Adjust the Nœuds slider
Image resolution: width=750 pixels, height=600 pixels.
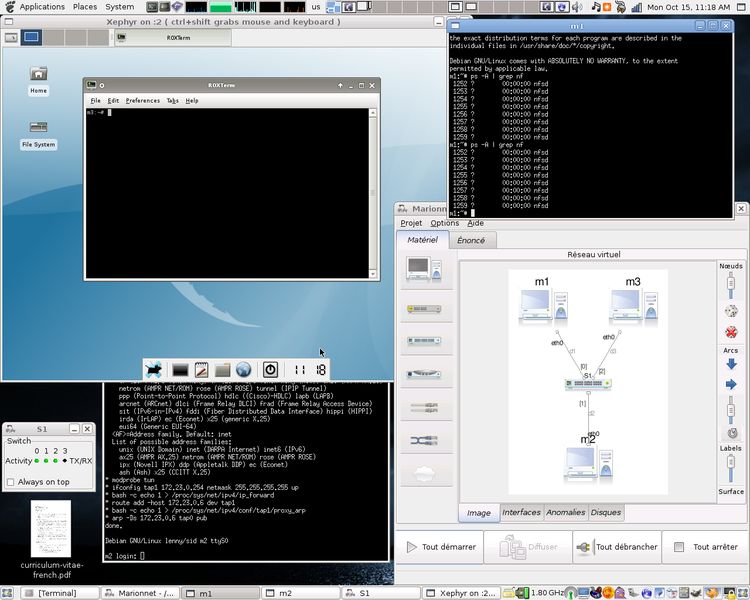point(731,285)
